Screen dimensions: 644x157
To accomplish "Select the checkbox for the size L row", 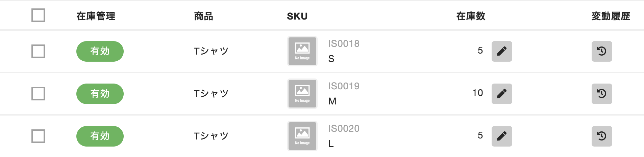I will (x=38, y=136).
